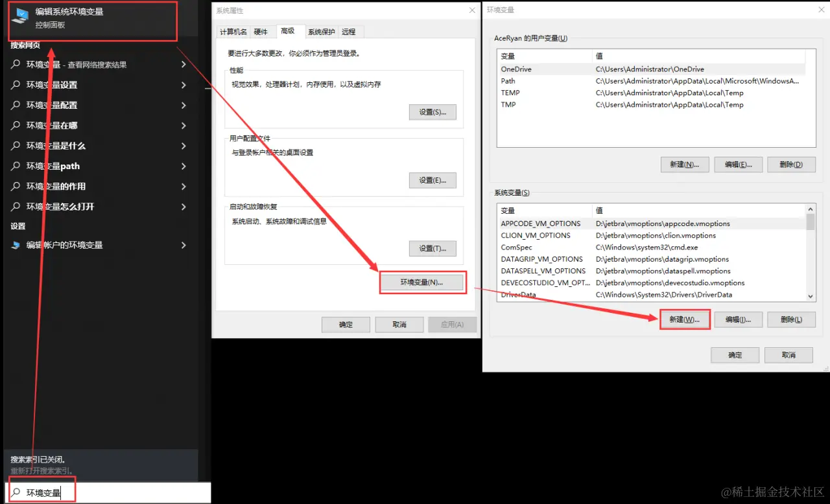Screen dimensions: 830x504
Task: Click search icon beside 环境变量怎么打开
Action: click(x=16, y=207)
